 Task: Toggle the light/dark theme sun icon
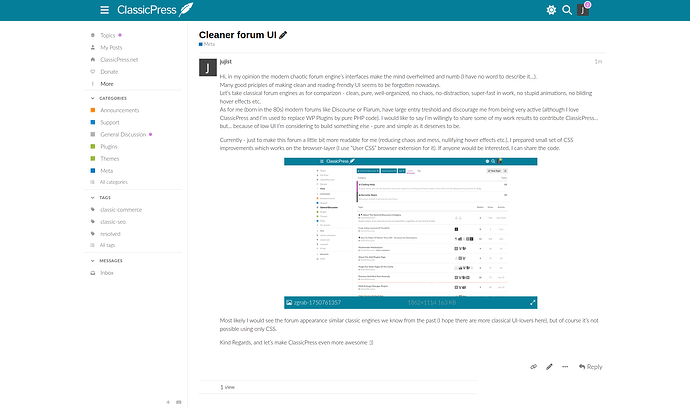click(x=551, y=10)
